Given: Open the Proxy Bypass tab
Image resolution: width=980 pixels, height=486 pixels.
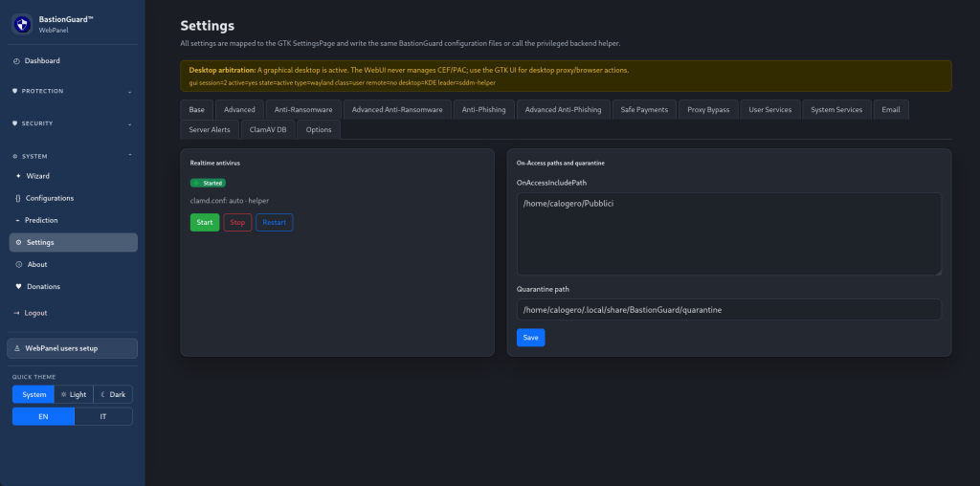Looking at the screenshot, I should click(x=708, y=109).
